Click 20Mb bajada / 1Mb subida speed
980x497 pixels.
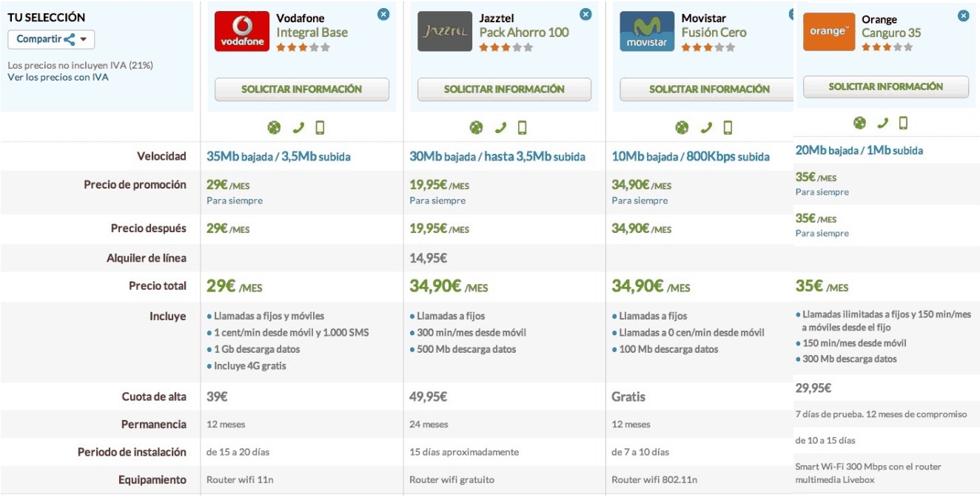859,150
